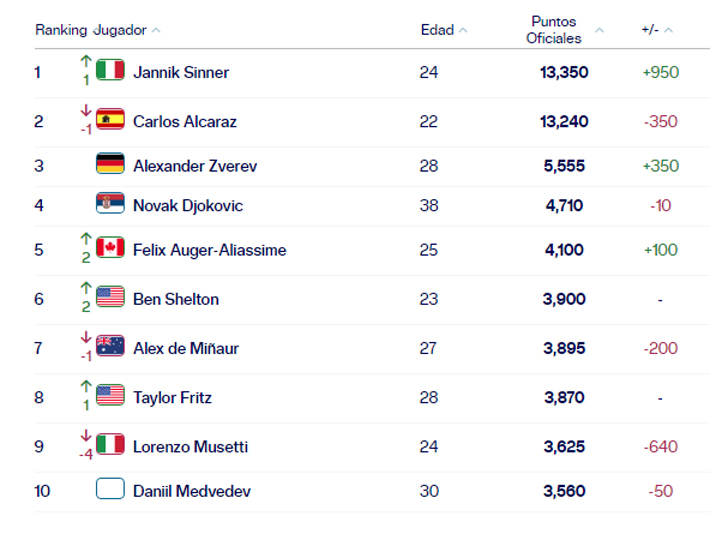This screenshot has width=710, height=546.
Task: Click Lorenzo Musetti's name
Action: (x=190, y=446)
